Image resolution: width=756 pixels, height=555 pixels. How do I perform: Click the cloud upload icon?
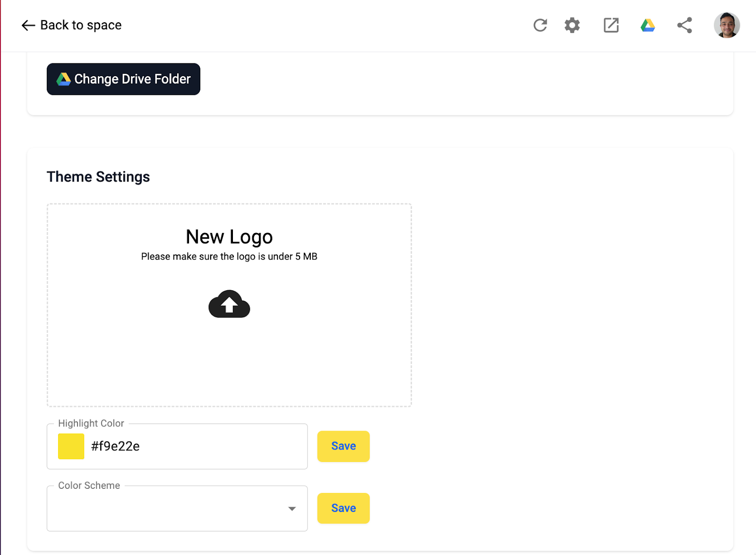tap(229, 304)
